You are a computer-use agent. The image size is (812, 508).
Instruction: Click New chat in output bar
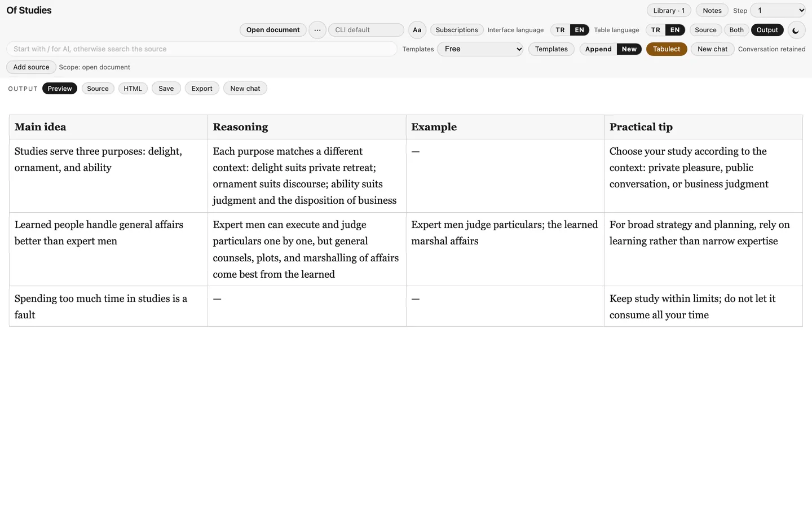point(245,89)
